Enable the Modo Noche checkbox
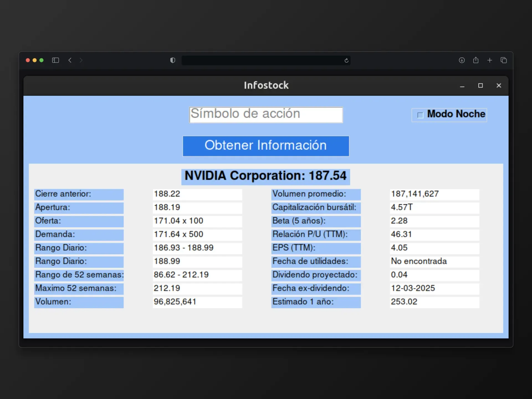 coord(420,115)
